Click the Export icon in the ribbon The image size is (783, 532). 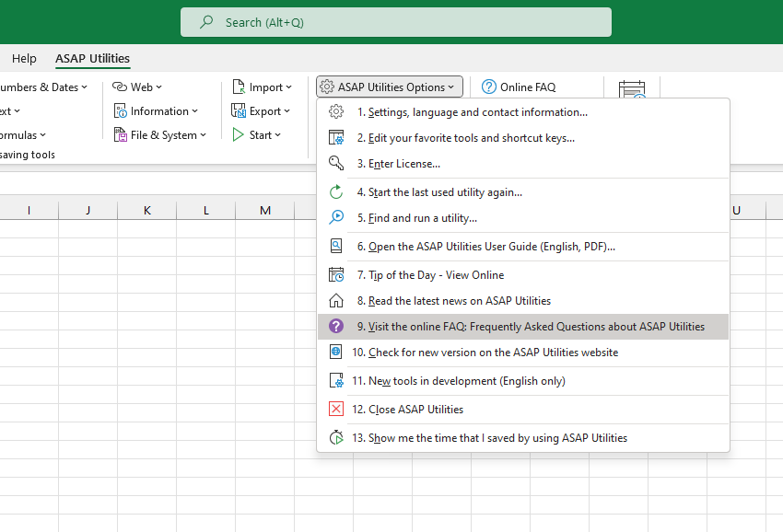click(239, 110)
